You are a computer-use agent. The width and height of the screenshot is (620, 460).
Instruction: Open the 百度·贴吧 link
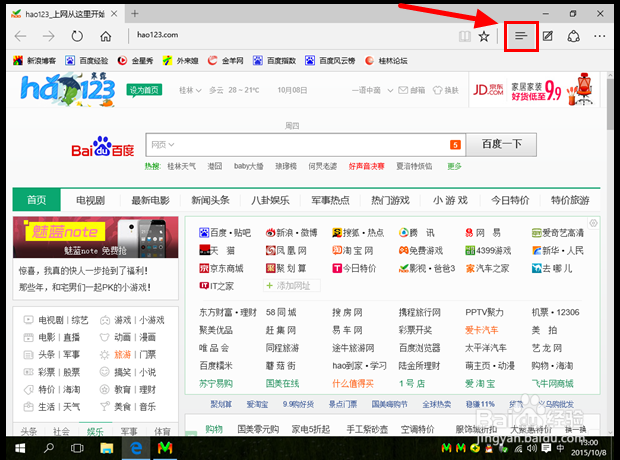pyautogui.click(x=225, y=233)
